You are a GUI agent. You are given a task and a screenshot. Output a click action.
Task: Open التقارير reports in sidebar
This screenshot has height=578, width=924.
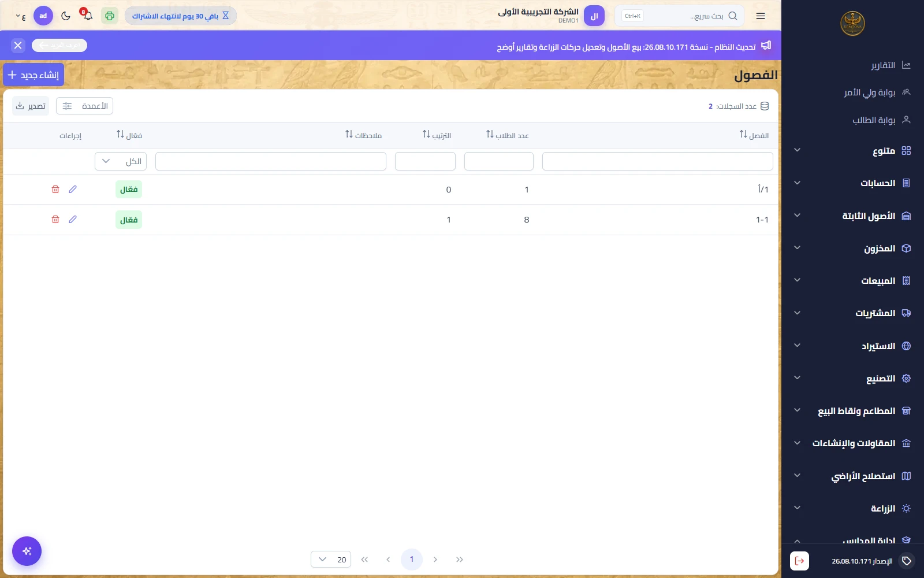[852, 65]
